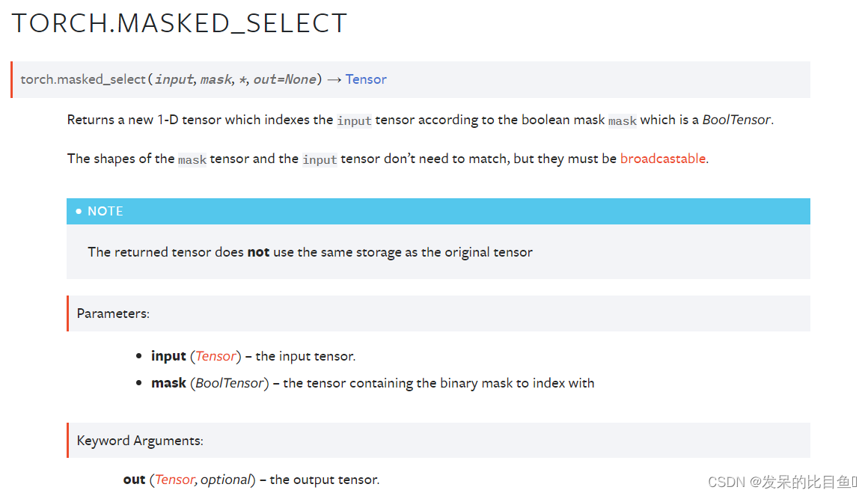Click the bold out keyword name
Screen dimensions: 868x496
click(134, 480)
